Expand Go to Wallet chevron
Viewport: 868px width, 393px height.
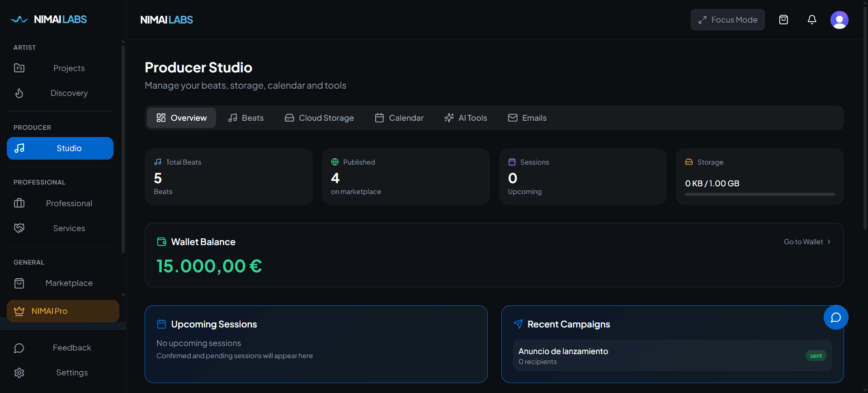[x=829, y=242]
